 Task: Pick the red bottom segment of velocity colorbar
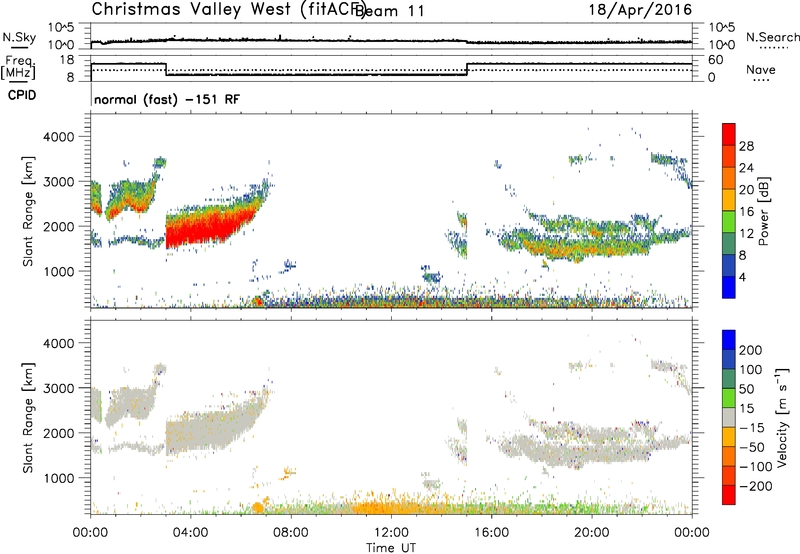pyautogui.click(x=729, y=495)
